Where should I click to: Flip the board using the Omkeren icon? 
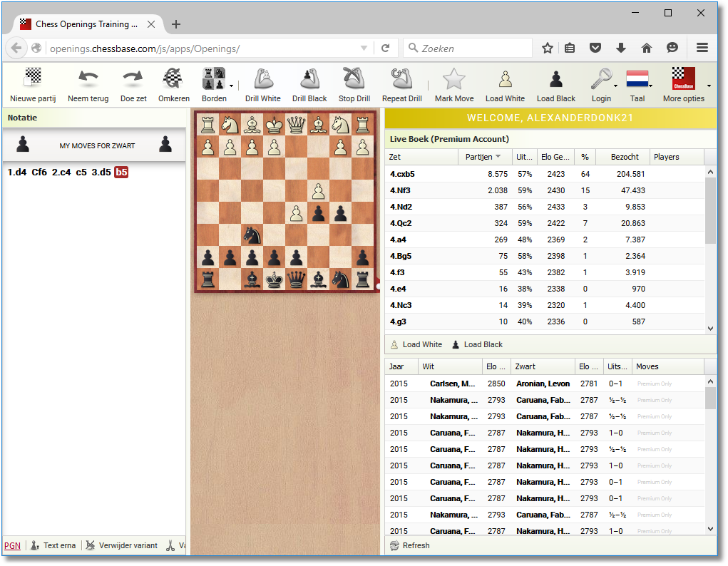click(173, 77)
